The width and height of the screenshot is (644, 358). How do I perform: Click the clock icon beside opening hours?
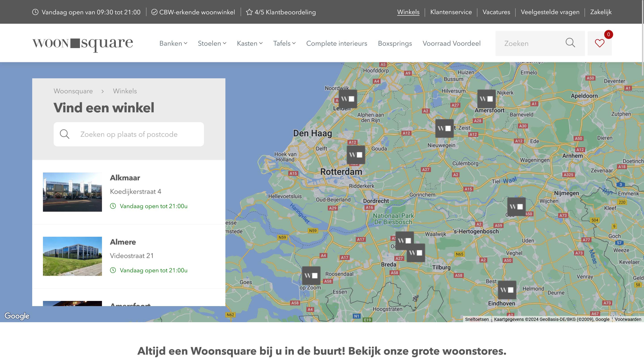pyautogui.click(x=35, y=12)
